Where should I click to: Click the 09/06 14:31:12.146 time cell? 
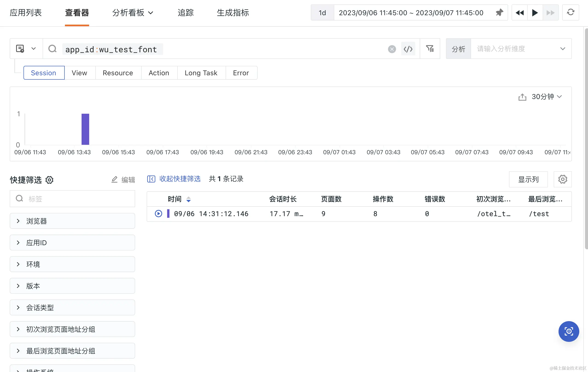[x=211, y=214]
